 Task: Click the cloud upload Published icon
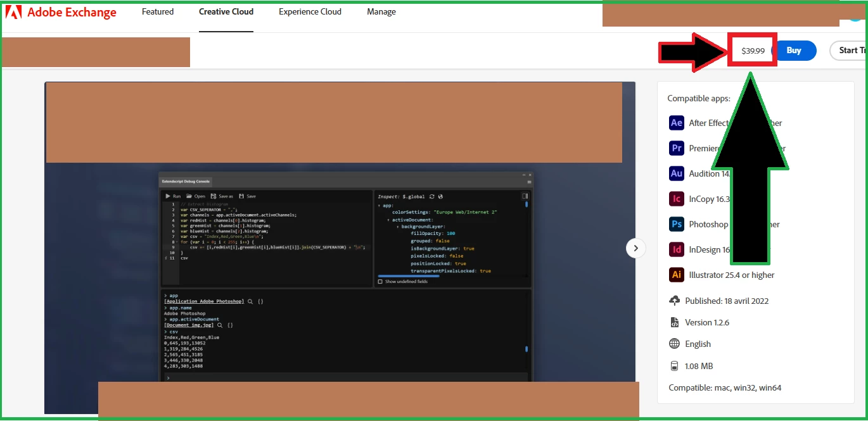tap(674, 301)
